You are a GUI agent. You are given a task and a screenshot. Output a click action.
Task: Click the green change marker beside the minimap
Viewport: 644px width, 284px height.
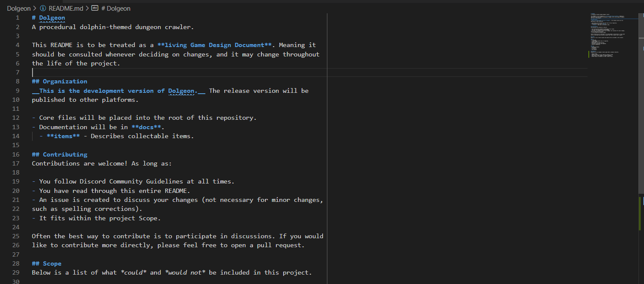point(589,54)
